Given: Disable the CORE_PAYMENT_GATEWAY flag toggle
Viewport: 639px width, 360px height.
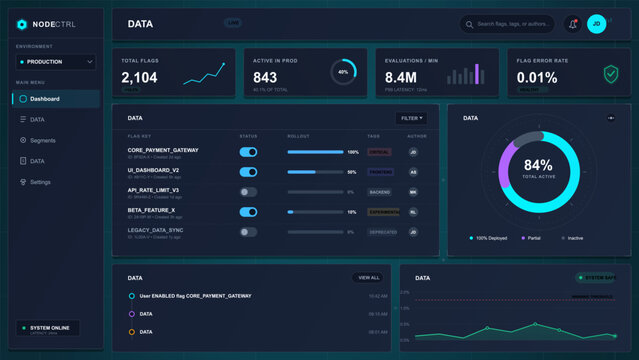Looking at the screenshot, I should (x=248, y=152).
